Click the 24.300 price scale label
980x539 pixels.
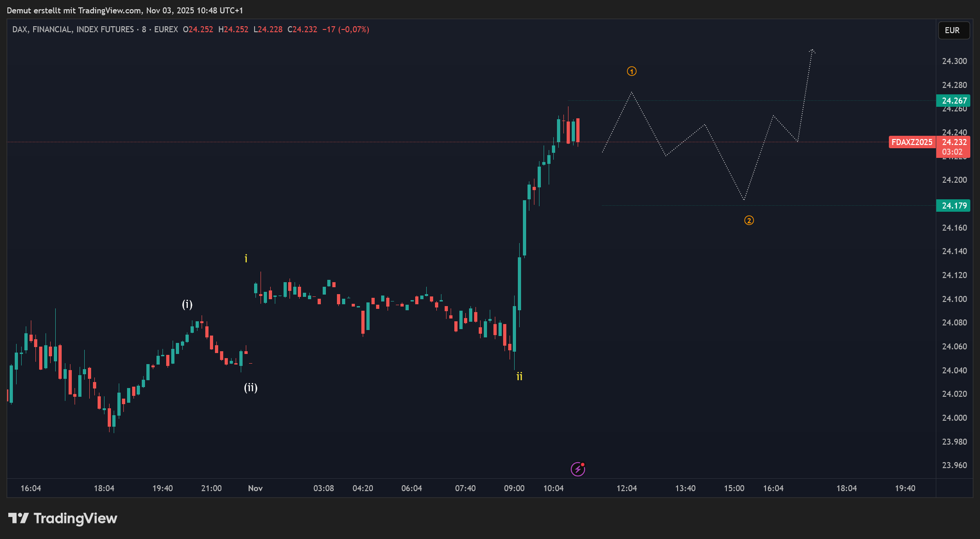(954, 61)
